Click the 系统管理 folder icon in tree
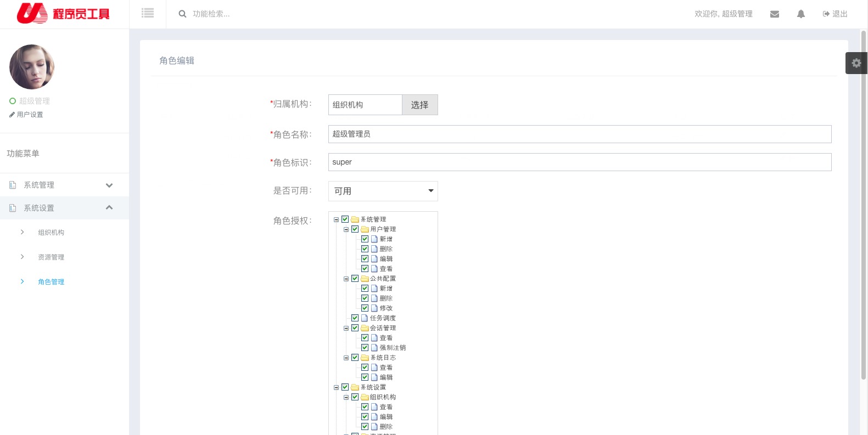 pos(355,219)
